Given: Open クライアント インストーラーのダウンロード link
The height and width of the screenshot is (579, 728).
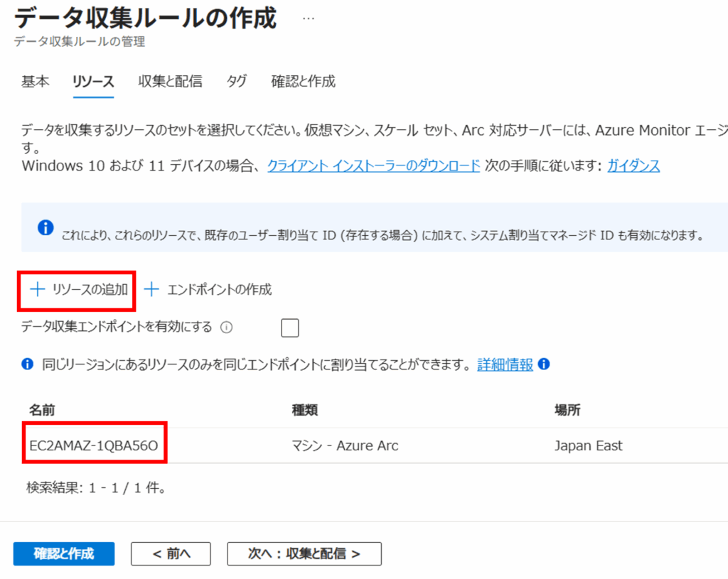Looking at the screenshot, I should (x=373, y=166).
